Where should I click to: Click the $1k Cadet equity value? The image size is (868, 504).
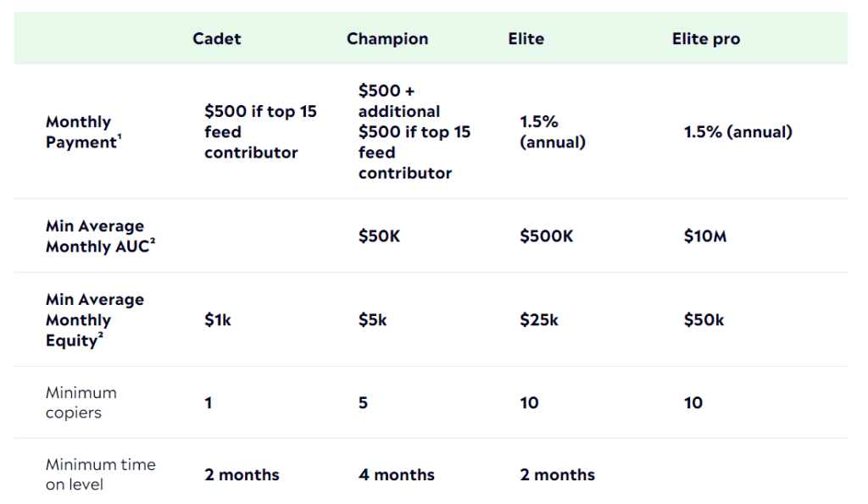218,320
